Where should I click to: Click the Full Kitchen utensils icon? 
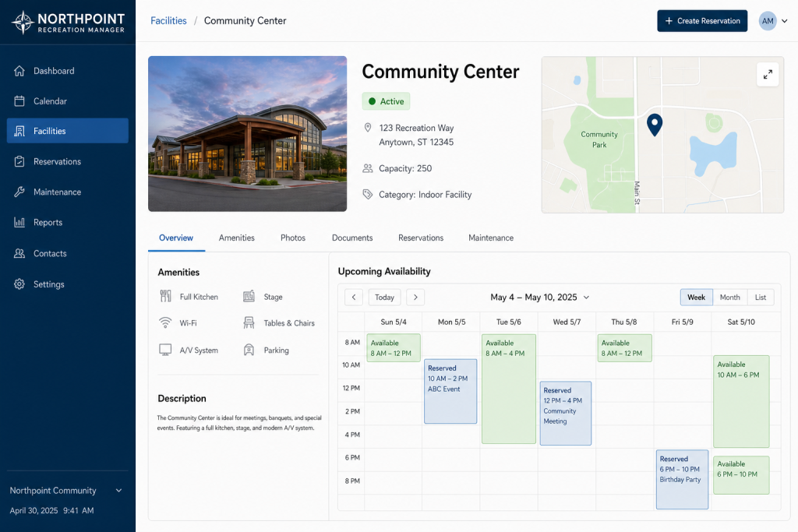point(165,296)
